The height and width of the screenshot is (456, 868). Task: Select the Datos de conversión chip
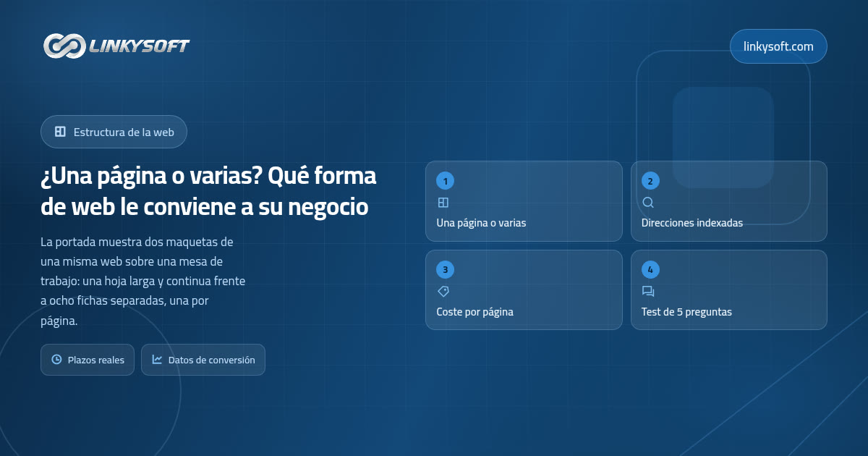click(x=203, y=360)
